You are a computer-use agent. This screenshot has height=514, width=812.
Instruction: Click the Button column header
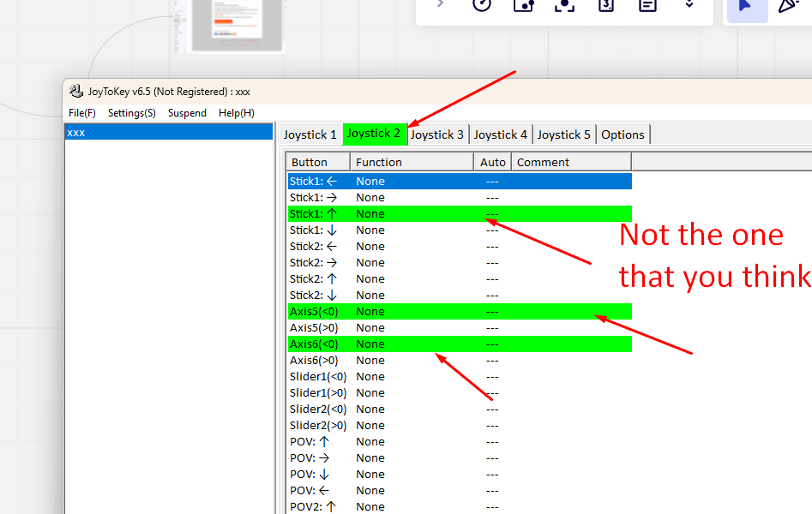click(318, 162)
